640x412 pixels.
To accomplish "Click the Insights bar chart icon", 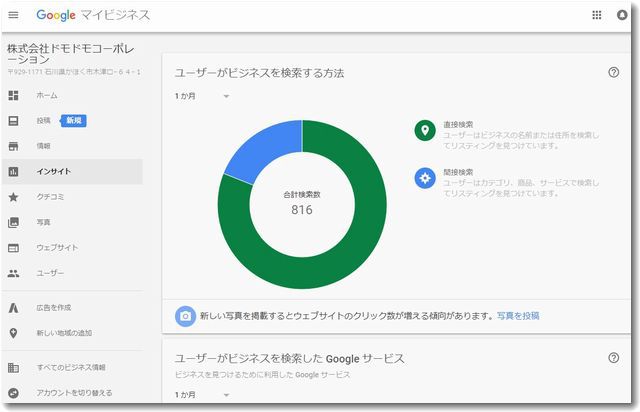I will [13, 171].
